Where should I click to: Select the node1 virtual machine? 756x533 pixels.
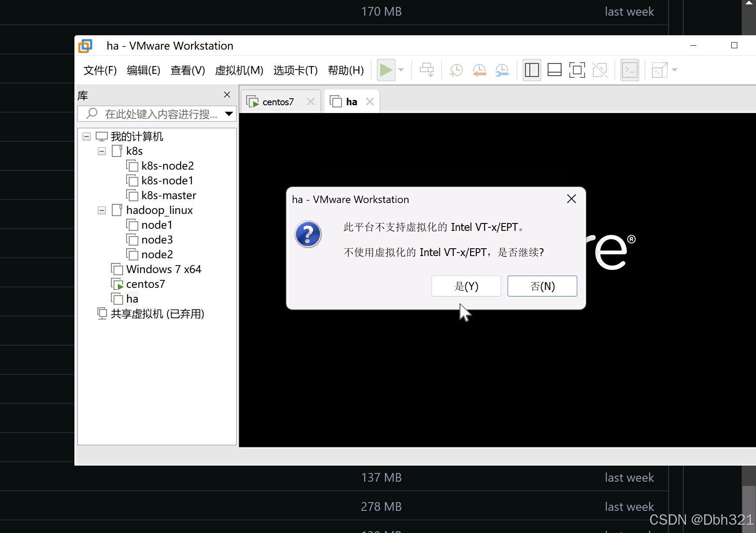157,225
